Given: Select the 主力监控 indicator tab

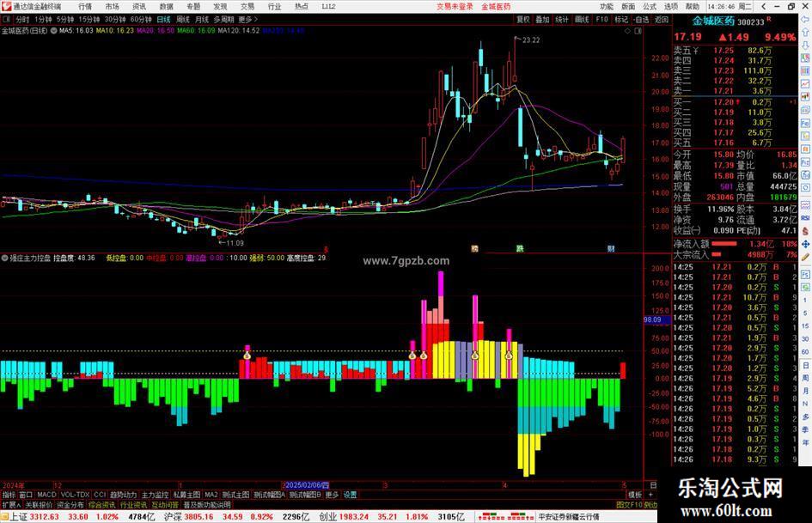Looking at the screenshot, I should 155,495.
